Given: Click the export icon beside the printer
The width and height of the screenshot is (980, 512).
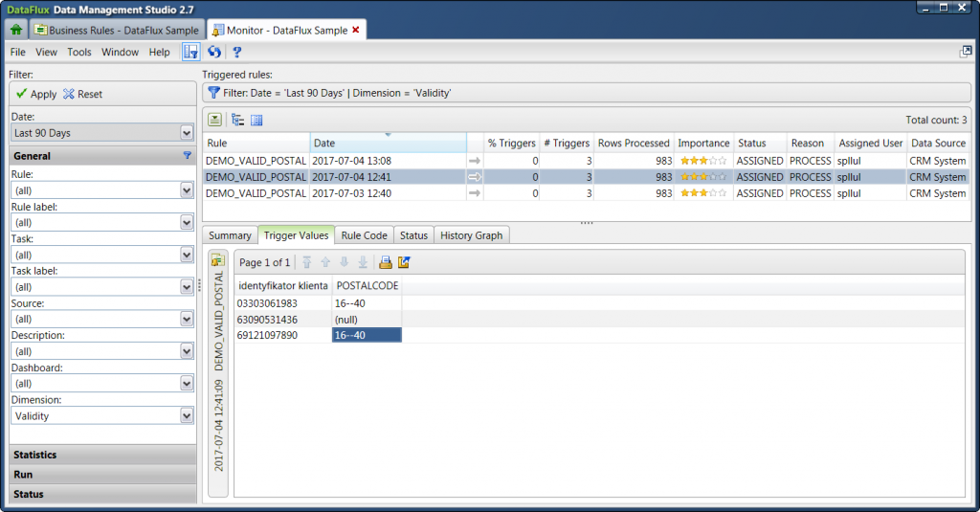Looking at the screenshot, I should tap(405, 262).
